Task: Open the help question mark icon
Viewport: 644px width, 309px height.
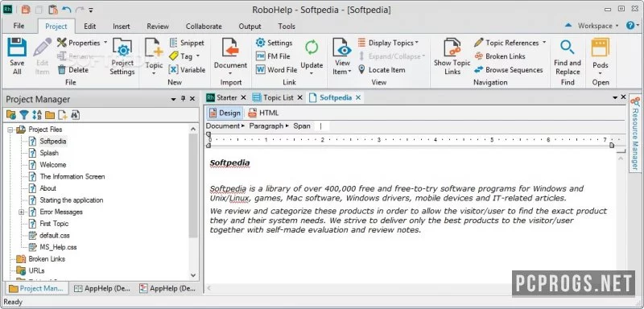Action: (x=630, y=26)
